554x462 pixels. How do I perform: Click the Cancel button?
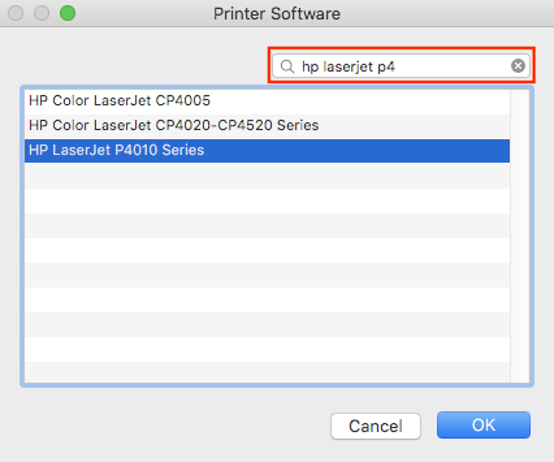click(x=376, y=426)
